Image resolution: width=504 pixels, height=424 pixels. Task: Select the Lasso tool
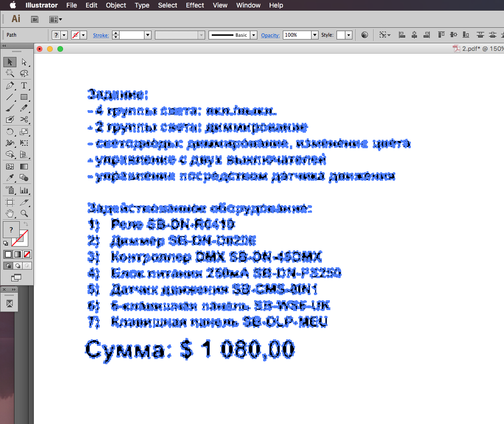point(24,73)
